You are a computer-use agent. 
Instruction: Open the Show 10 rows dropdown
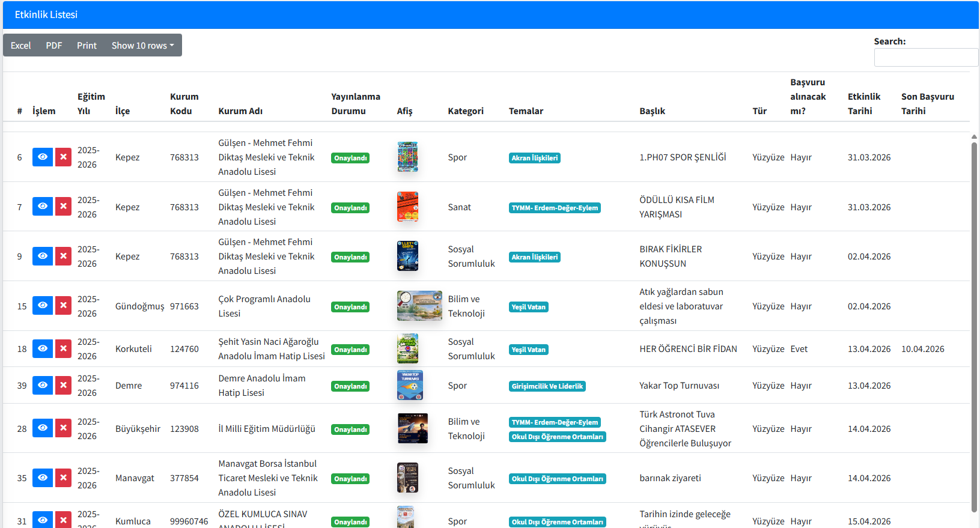[143, 45]
